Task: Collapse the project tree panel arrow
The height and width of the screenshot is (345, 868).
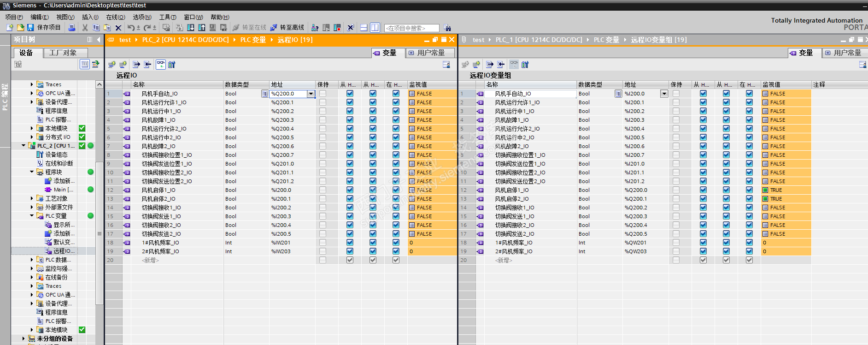Action: click(99, 40)
